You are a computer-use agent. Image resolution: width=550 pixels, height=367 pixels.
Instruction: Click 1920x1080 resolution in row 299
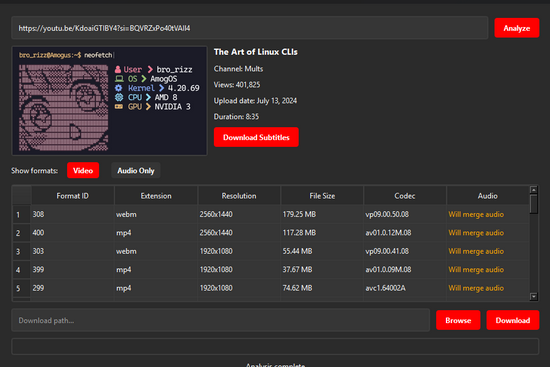pos(239,288)
